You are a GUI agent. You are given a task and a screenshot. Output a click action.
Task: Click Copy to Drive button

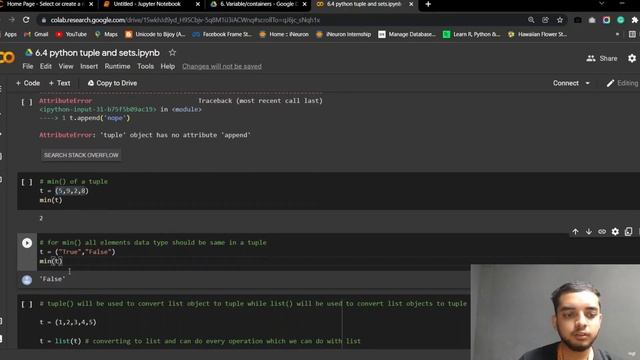112,83
